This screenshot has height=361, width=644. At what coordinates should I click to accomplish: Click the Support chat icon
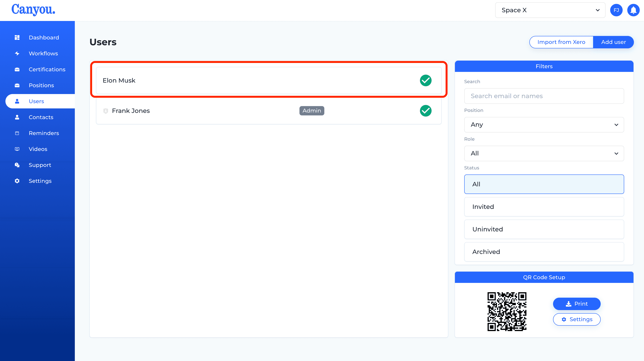point(17,165)
